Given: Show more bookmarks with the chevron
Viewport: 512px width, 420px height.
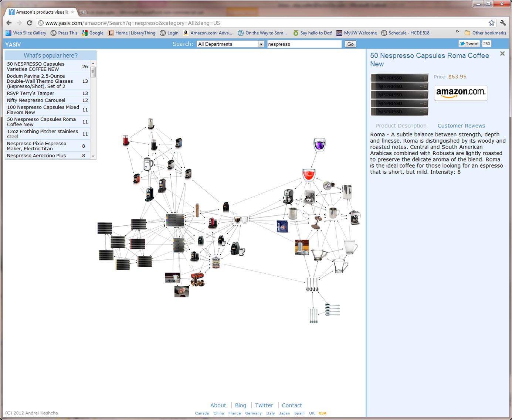Looking at the screenshot, I should pos(457,32).
